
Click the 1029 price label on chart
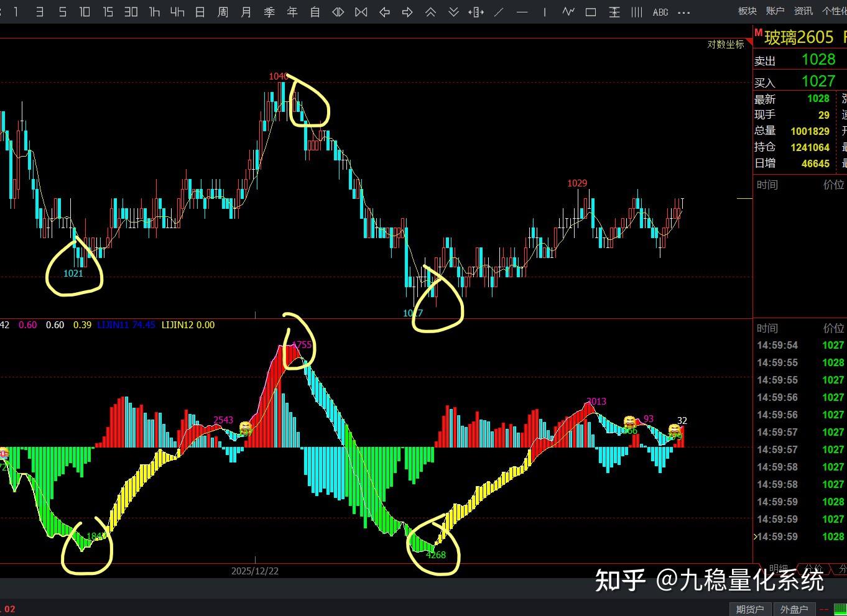[577, 183]
